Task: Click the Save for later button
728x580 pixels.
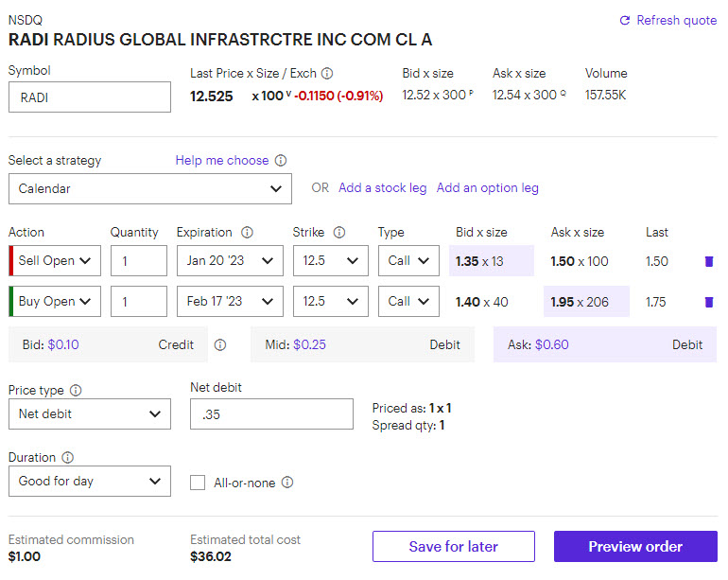Action: pyautogui.click(x=454, y=547)
